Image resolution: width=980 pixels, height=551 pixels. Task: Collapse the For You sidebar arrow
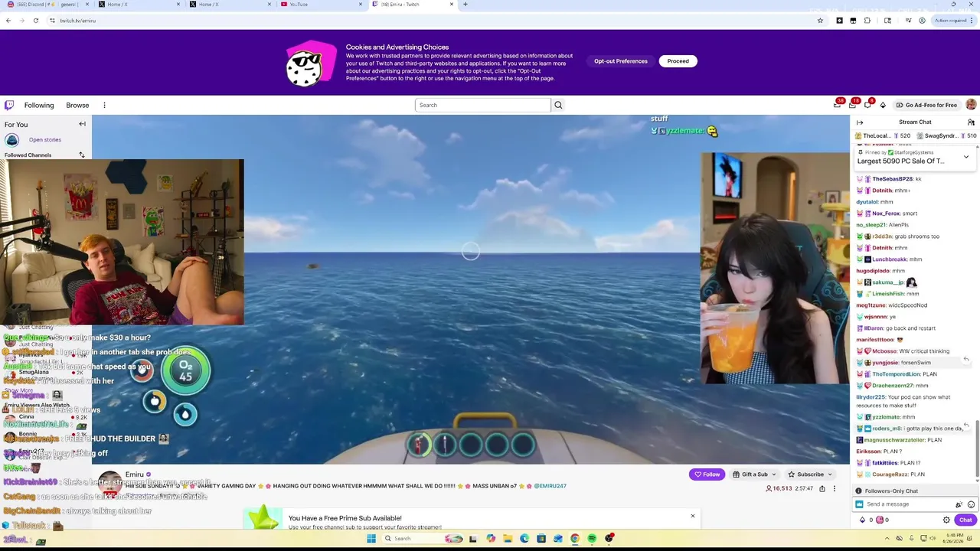[x=82, y=124]
